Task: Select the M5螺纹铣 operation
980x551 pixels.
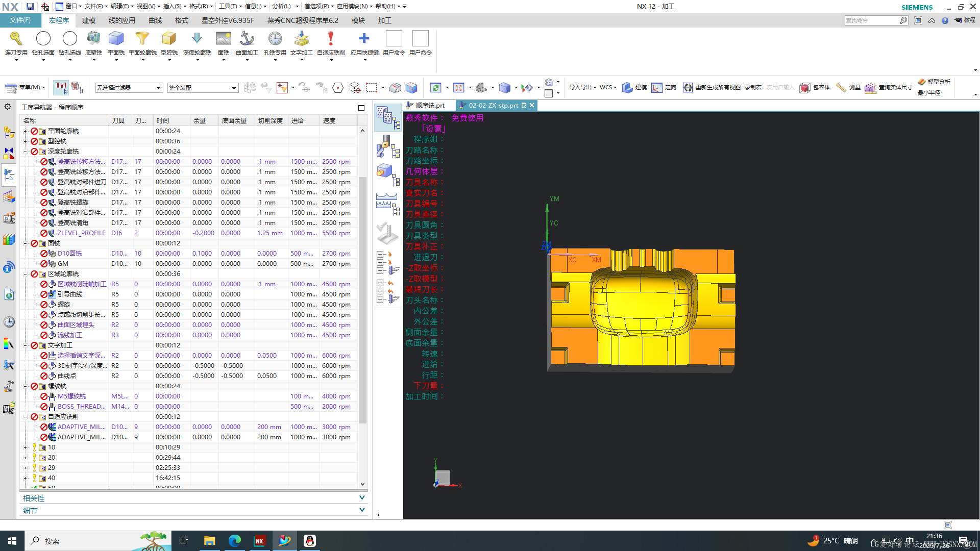Action: pos(71,396)
